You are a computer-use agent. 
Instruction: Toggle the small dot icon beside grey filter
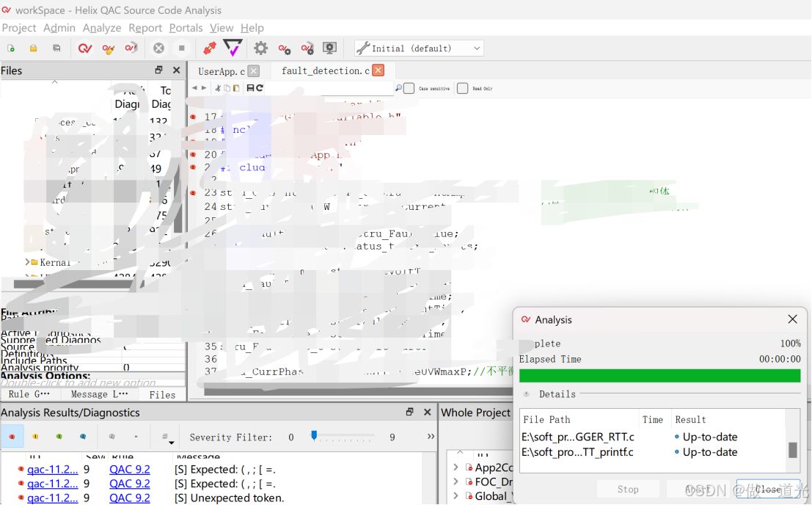(136, 437)
